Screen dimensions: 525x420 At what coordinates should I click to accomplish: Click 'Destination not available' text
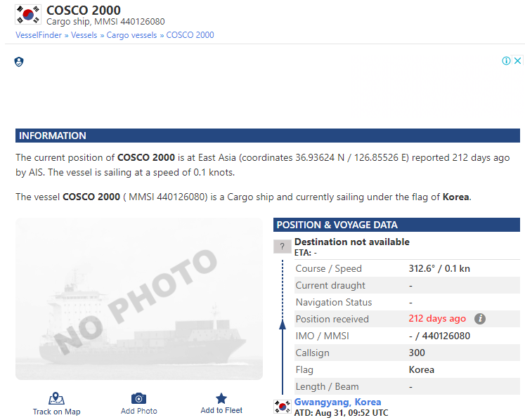point(352,242)
